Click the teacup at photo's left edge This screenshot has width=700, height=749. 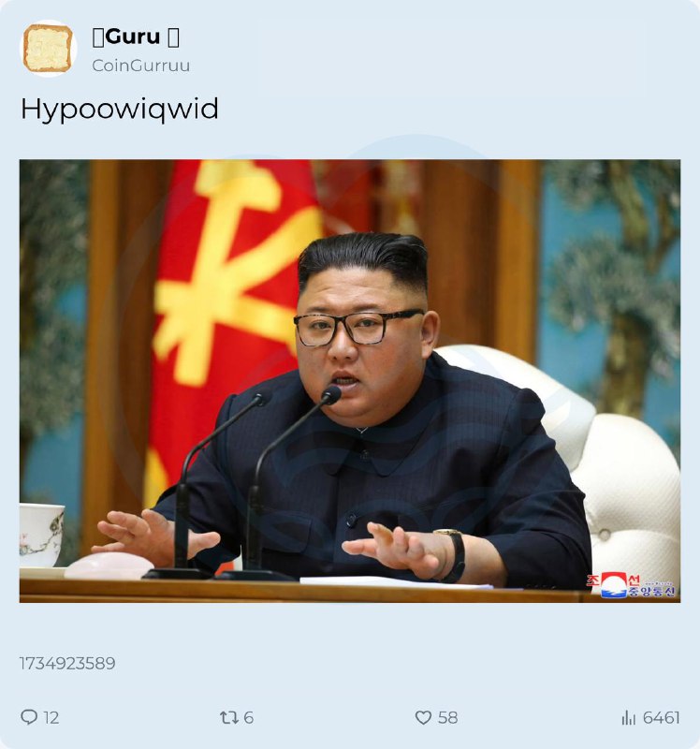(40, 535)
